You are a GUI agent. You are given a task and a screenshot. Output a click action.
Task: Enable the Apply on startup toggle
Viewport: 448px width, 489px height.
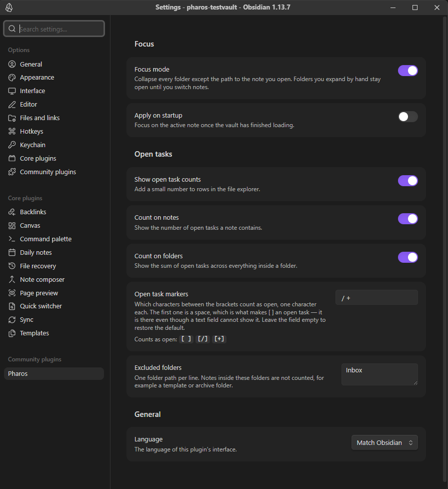[x=408, y=117]
